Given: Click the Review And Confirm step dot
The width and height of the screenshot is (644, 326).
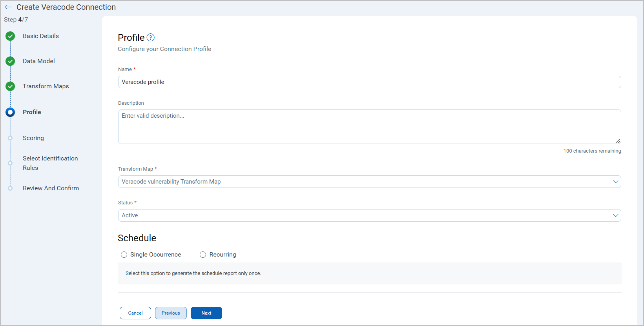Looking at the screenshot, I should [x=10, y=188].
